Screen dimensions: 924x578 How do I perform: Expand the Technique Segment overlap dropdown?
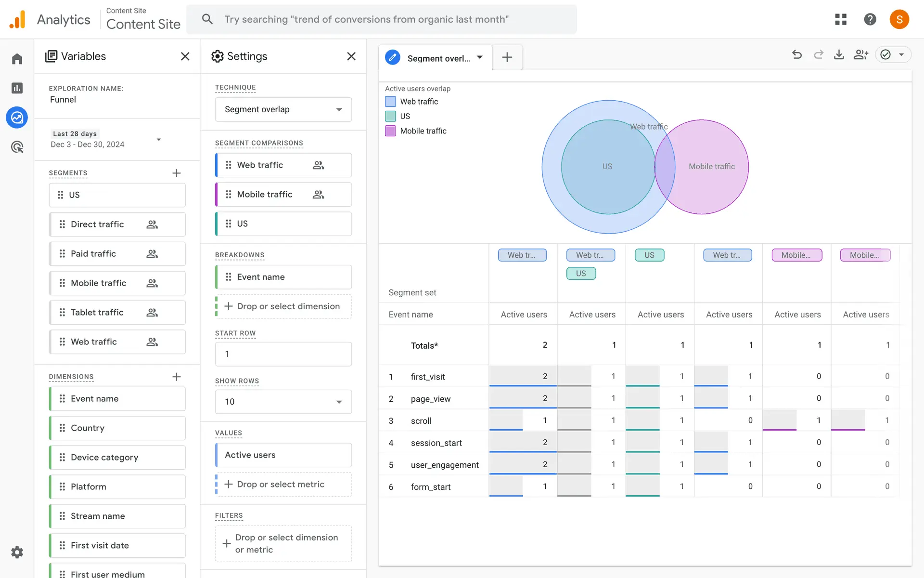click(x=283, y=110)
